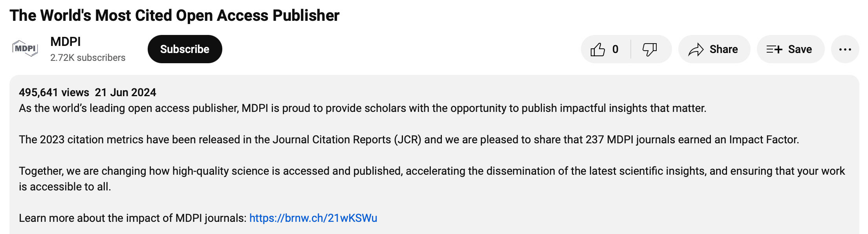The image size is (868, 234).
Task: Subscribe to the MDPI channel
Action: coord(185,49)
